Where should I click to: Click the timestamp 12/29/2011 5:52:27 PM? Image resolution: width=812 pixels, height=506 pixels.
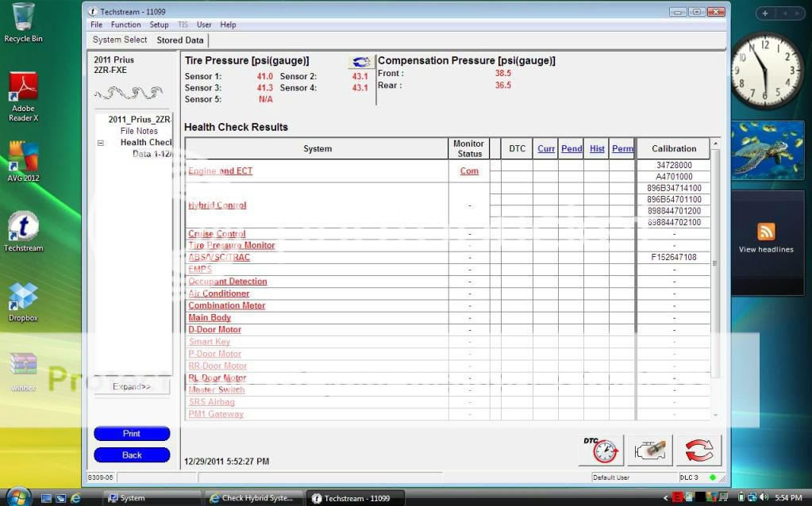226,461
